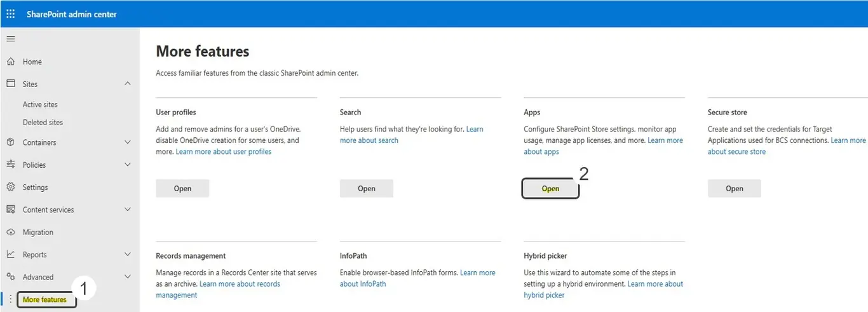Open the Apps feature
Viewport: 868px width, 312px height.
[550, 188]
